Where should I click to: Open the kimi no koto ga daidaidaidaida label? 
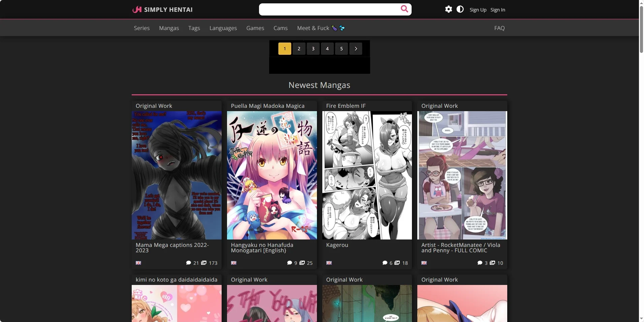[176, 280]
